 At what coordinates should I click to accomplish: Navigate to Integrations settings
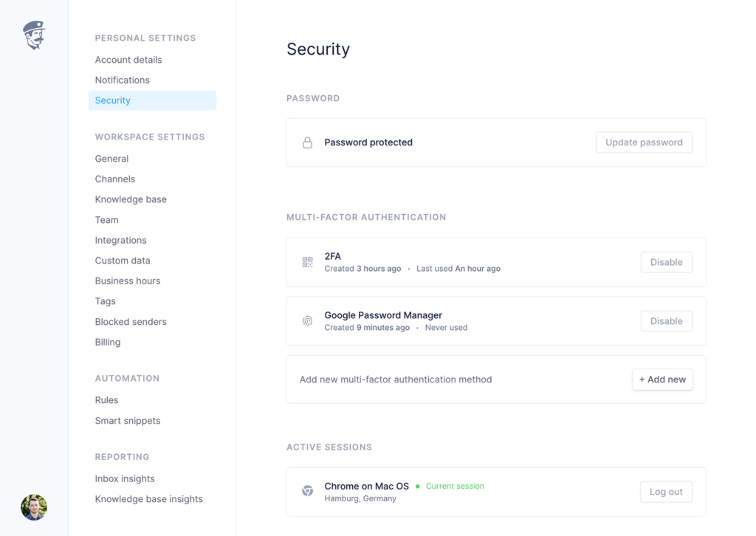[x=121, y=240]
